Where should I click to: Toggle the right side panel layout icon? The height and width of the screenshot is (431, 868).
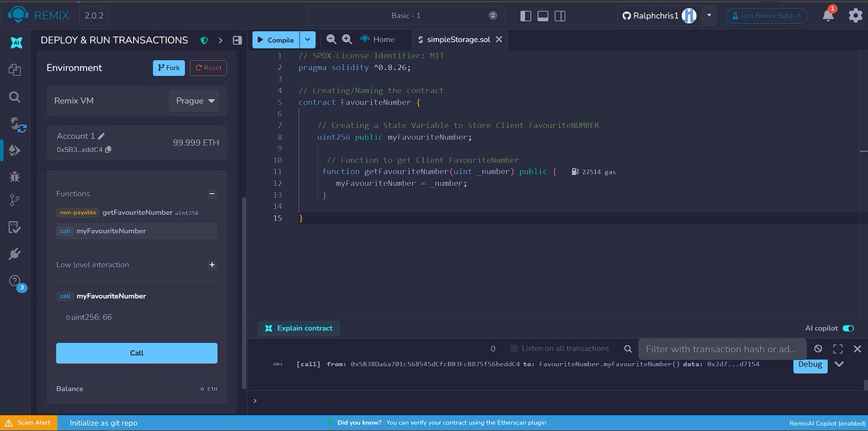[558, 15]
